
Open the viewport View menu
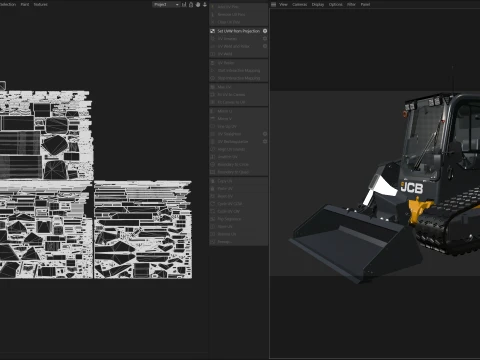[x=283, y=4]
